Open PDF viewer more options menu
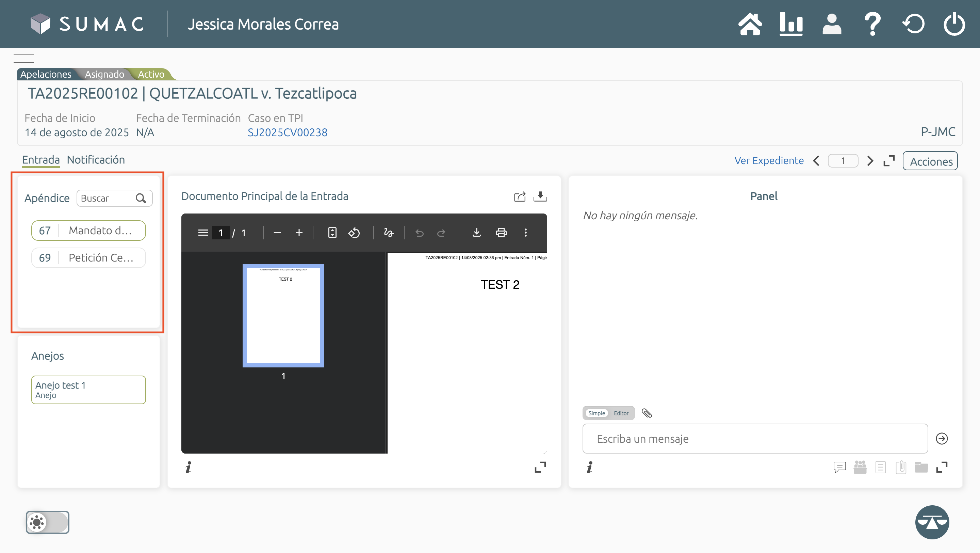 (x=525, y=233)
